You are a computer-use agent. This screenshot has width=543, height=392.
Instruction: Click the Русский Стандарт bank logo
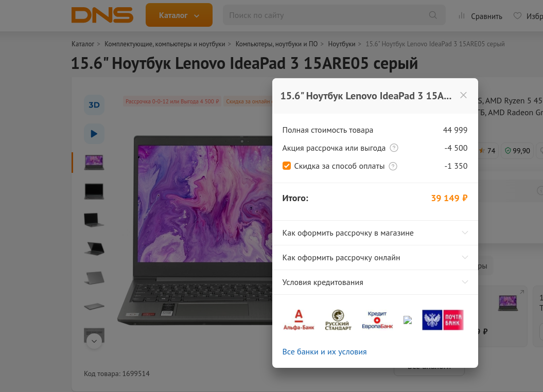338,320
